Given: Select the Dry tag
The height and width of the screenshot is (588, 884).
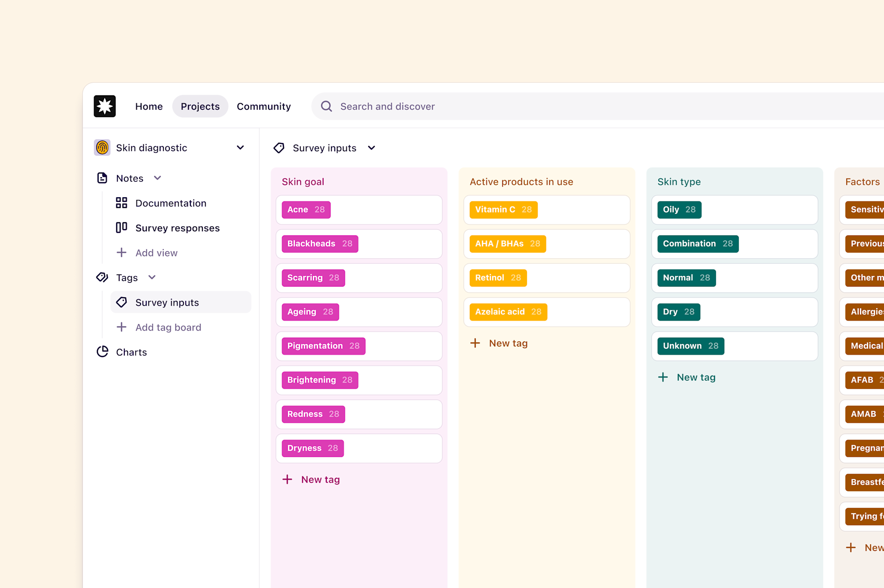Looking at the screenshot, I should [x=679, y=312].
